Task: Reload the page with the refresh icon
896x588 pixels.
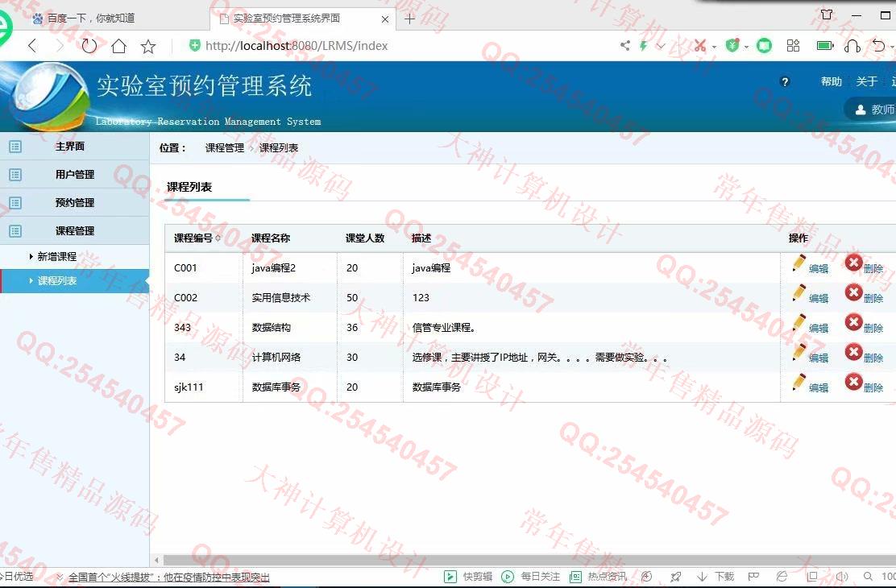Action: coord(89,46)
